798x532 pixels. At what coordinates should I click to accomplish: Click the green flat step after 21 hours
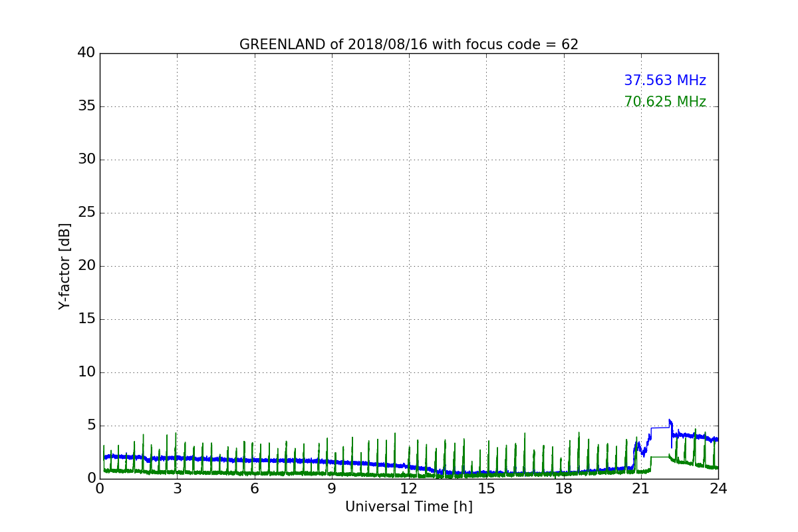point(660,457)
